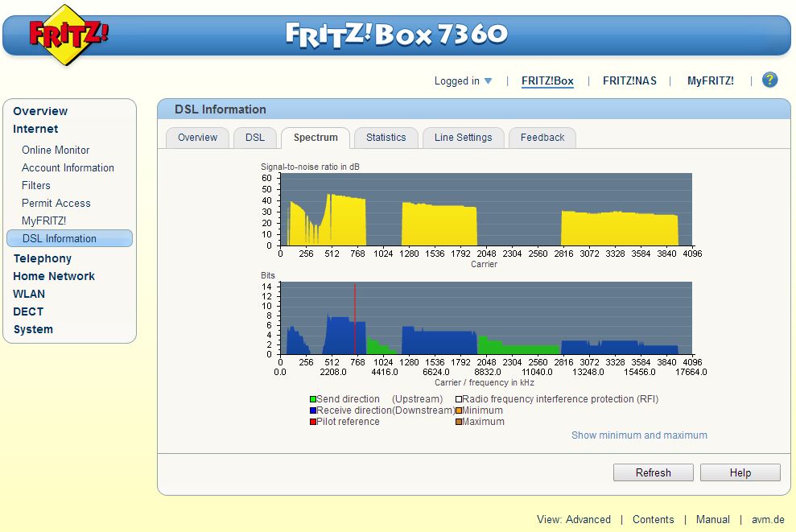The width and height of the screenshot is (796, 532).
Task: Toggle the View: Advanced link
Action: [574, 519]
